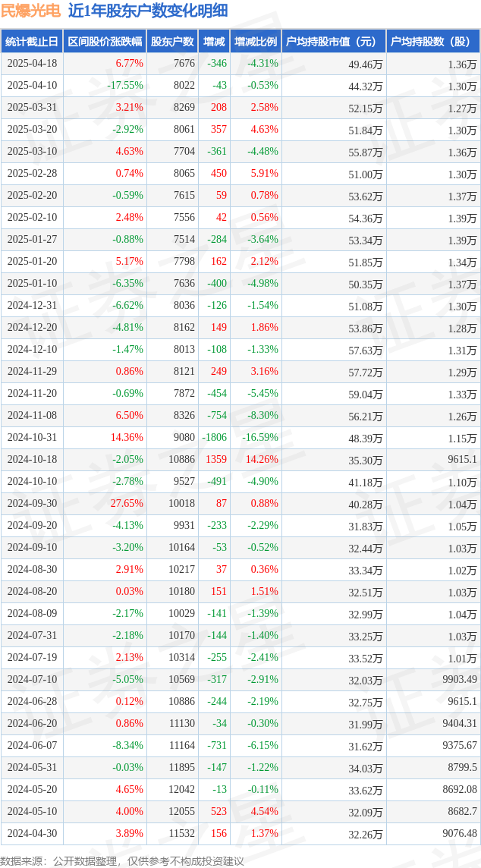This screenshot has height=868, width=481.
Task: Click the 59.04万 average holding value
Action: (367, 394)
